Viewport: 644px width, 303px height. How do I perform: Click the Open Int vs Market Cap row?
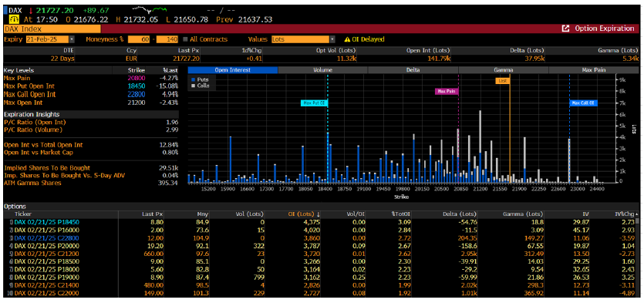pyautogui.click(x=91, y=153)
